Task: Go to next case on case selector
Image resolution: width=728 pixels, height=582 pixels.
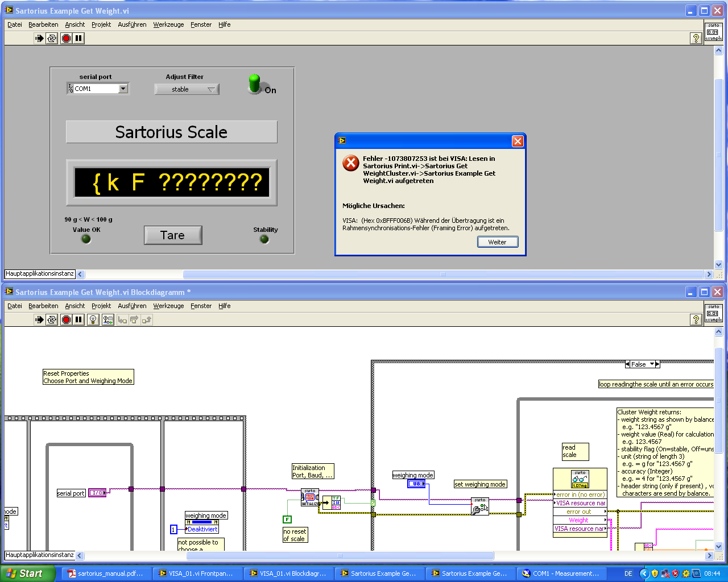Action: [657, 364]
